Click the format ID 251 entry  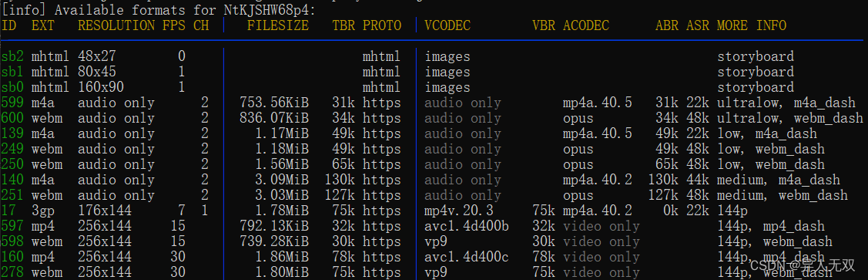coord(12,195)
